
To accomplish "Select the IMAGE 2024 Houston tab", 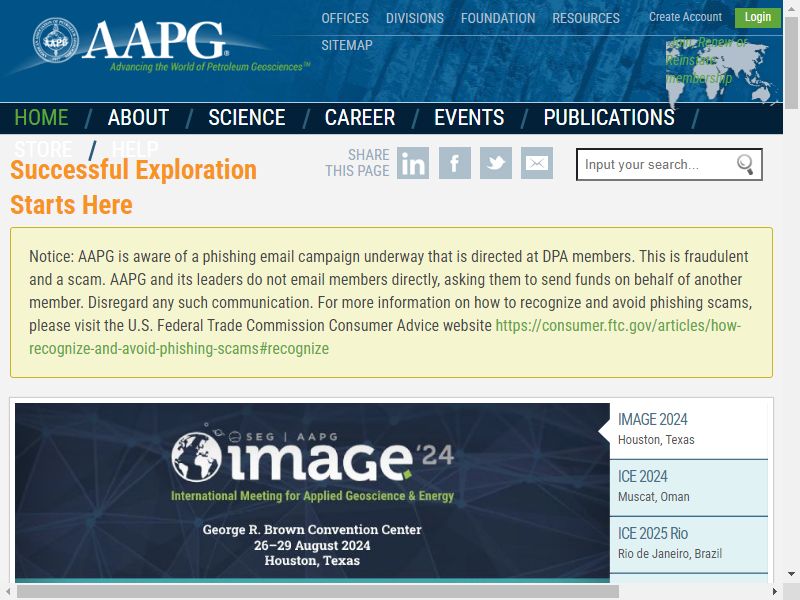I will coord(689,430).
